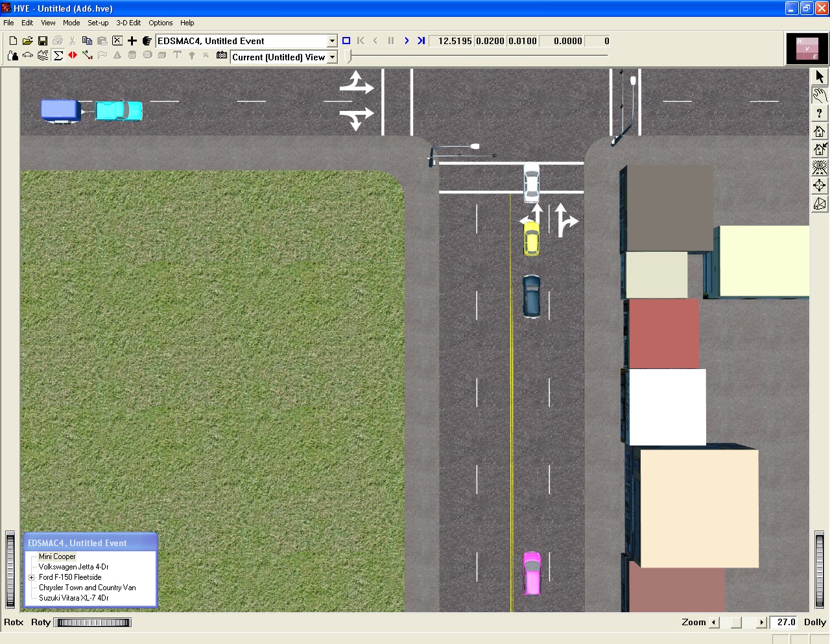Image resolution: width=830 pixels, height=644 pixels.
Task: Open the EDSMAC4 Untitled Event dropdown
Action: pos(332,41)
